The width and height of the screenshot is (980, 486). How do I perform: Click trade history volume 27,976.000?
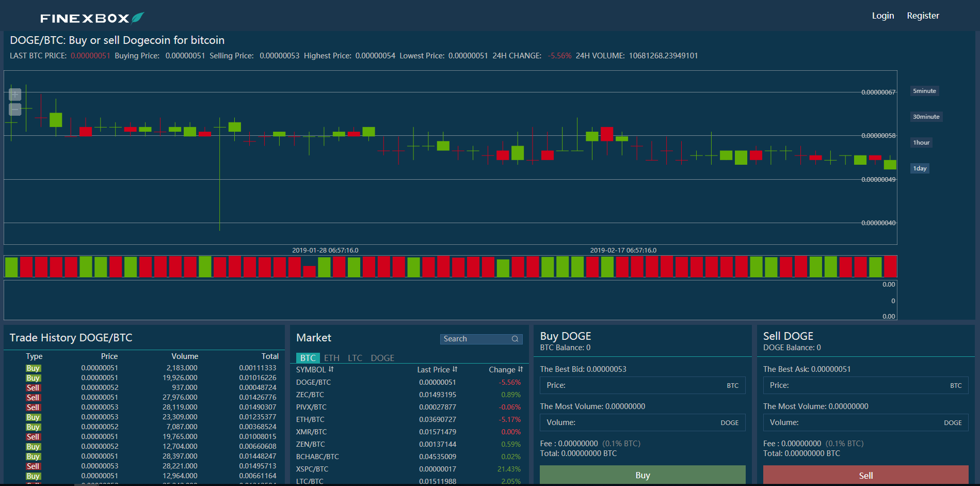180,397
